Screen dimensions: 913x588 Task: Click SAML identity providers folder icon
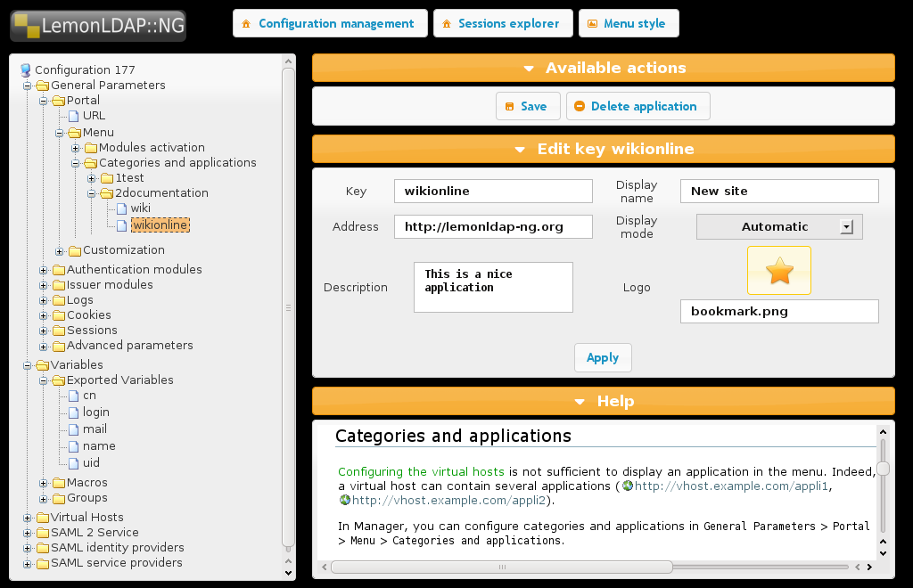click(x=43, y=548)
